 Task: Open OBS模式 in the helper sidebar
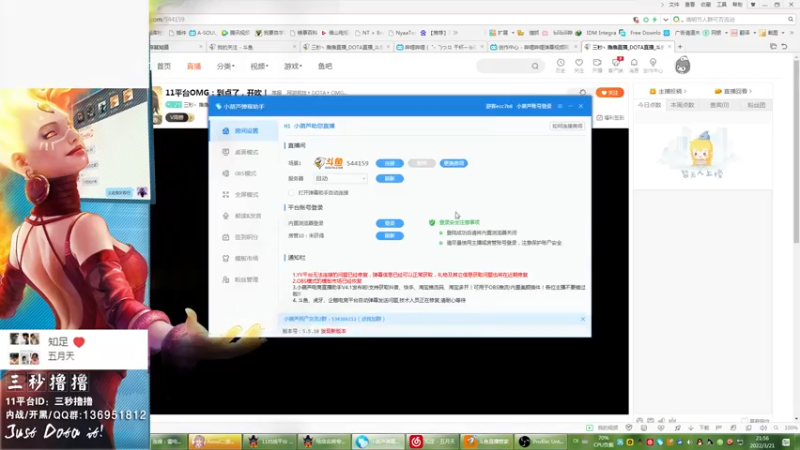click(243, 173)
